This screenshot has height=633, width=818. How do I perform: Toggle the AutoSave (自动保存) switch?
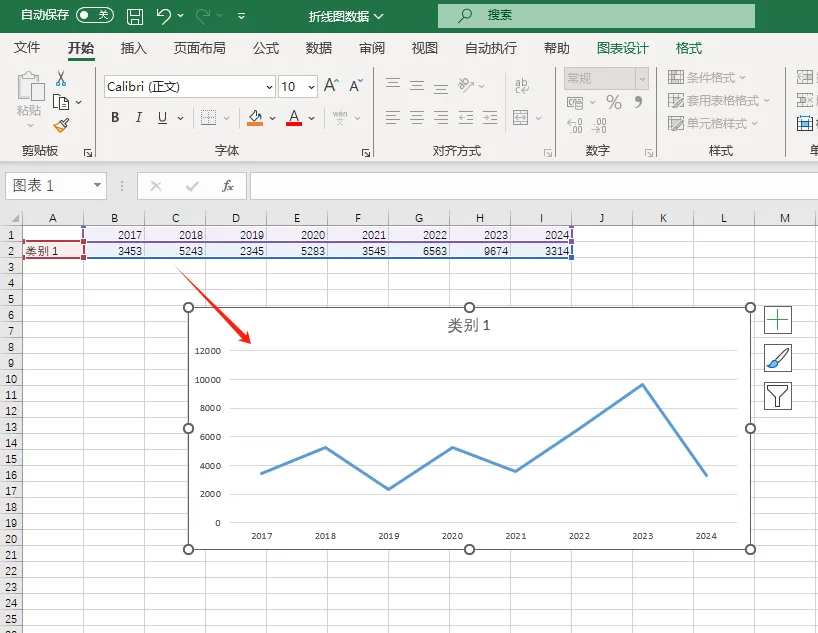click(x=94, y=15)
